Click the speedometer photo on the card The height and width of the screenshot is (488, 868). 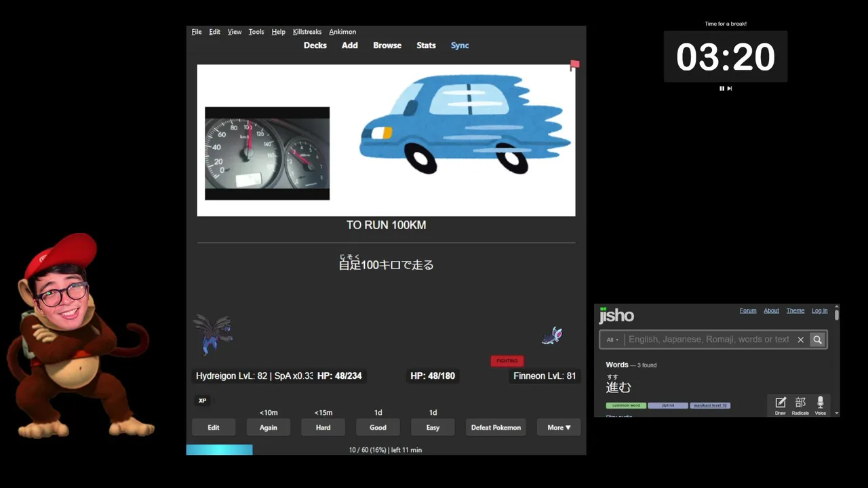267,153
